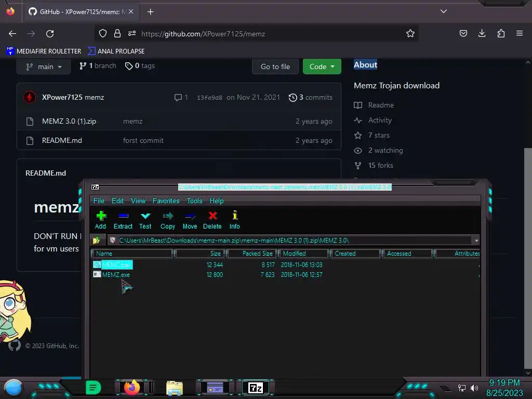Open the site permissions icon in address bar
Screen dimensions: 532x399
(x=132, y=33)
